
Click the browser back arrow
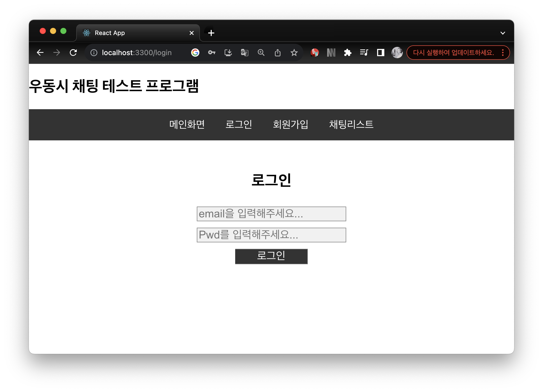[x=40, y=53]
